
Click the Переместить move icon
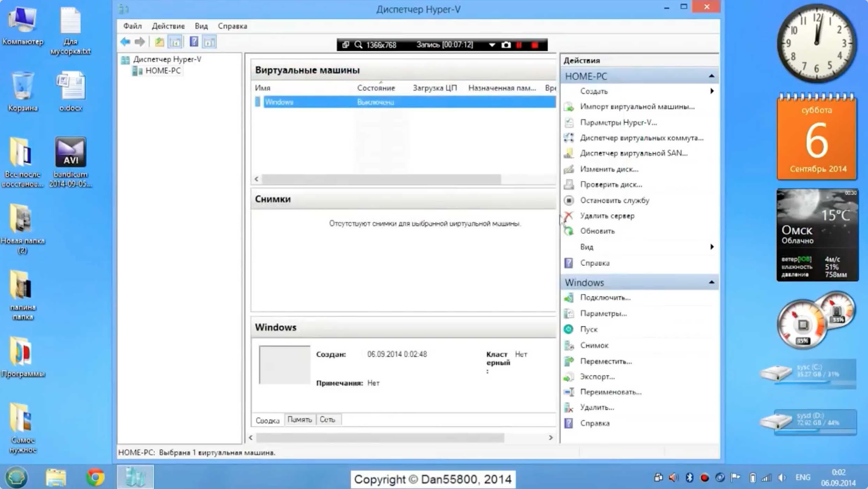pos(569,361)
